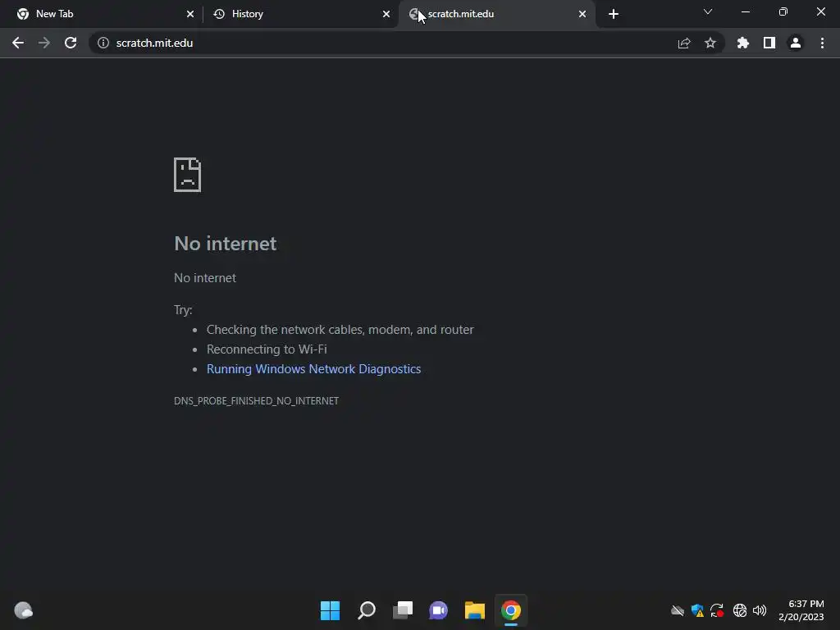
Task: Share this page icon in address bar
Action: point(684,43)
